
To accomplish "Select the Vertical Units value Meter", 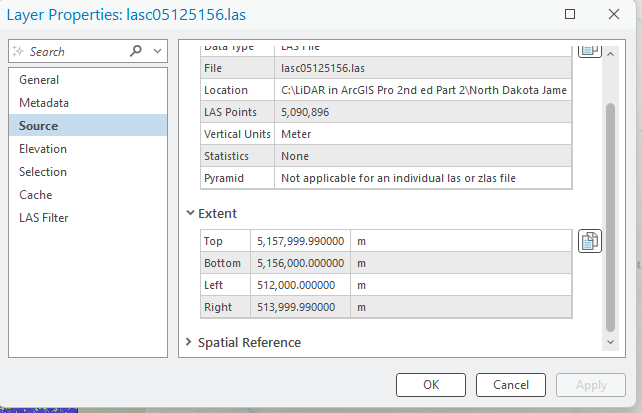I will (x=423, y=134).
